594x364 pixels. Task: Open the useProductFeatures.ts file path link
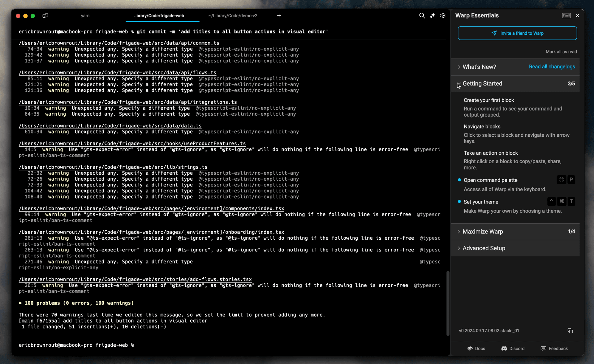132,143
